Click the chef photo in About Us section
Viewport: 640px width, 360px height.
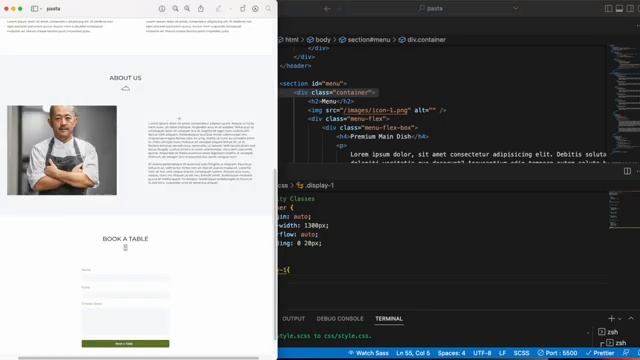pos(62,150)
